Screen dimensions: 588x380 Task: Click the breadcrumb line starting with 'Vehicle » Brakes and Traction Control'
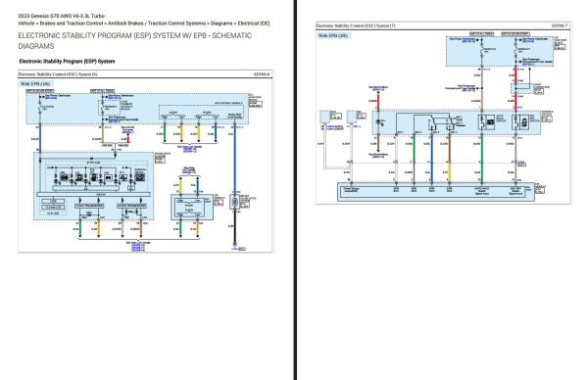click(144, 24)
